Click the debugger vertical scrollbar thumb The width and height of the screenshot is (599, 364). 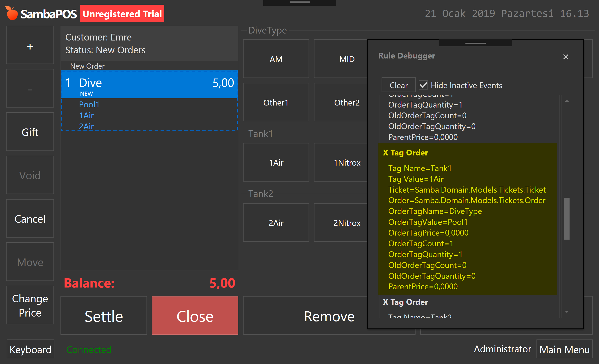pyautogui.click(x=567, y=218)
